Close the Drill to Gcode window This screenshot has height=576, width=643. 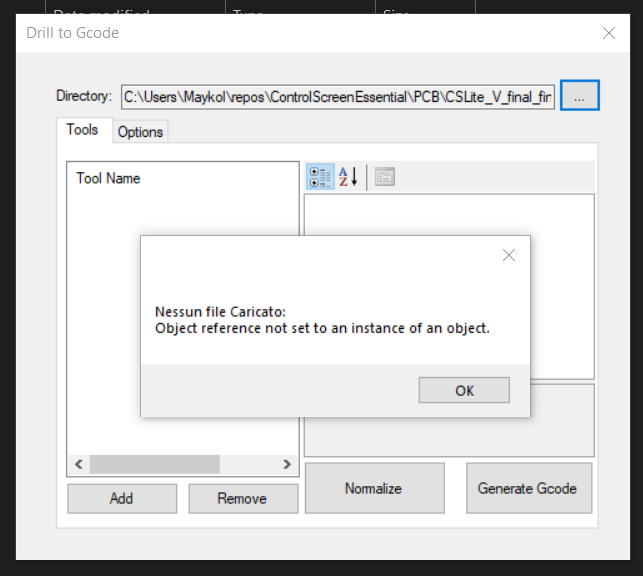pos(609,33)
